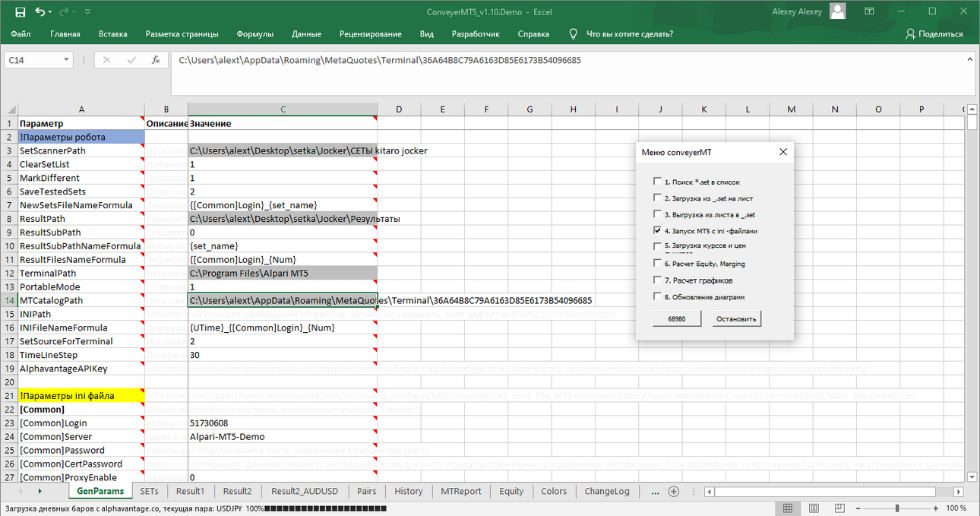Enable checkbox 1. Поиск *.set в список
980x516 pixels.
point(657,182)
